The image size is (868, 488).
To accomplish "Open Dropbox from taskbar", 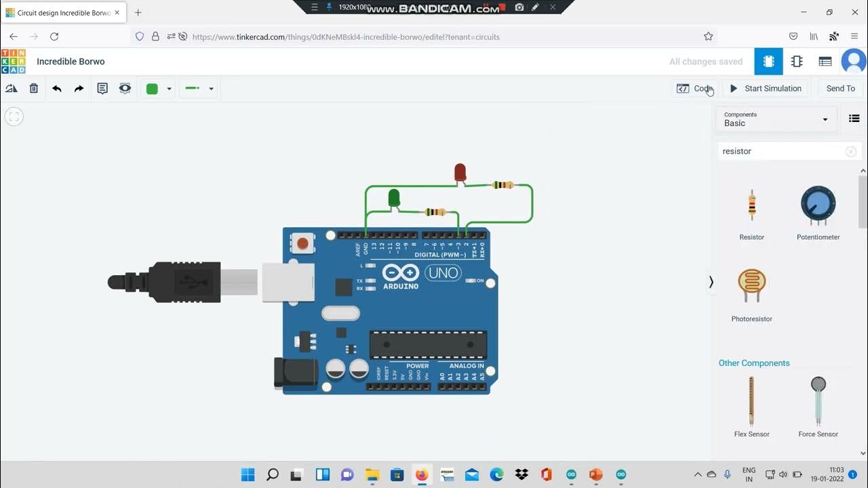I will (521, 474).
